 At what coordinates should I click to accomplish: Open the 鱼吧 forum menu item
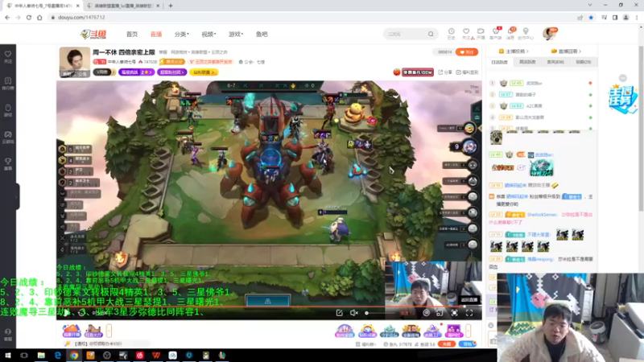tap(262, 34)
